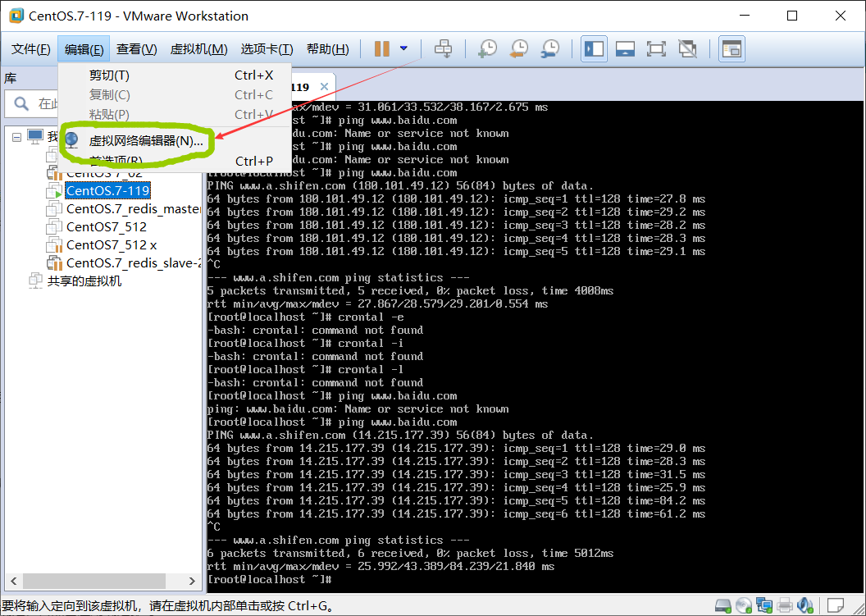Switch to Unity mode
This screenshot has width=866, height=616.
[687, 49]
